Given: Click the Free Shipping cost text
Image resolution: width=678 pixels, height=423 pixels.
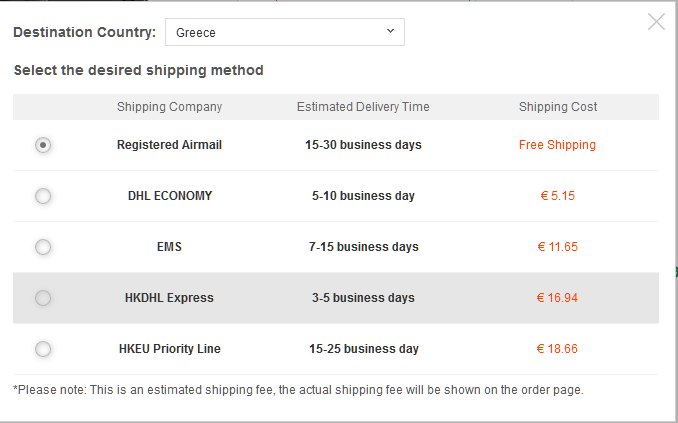Looking at the screenshot, I should tap(557, 145).
